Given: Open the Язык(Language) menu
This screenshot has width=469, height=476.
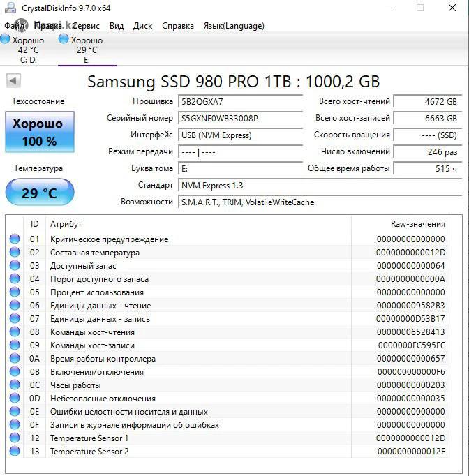Looking at the screenshot, I should coord(233,26).
